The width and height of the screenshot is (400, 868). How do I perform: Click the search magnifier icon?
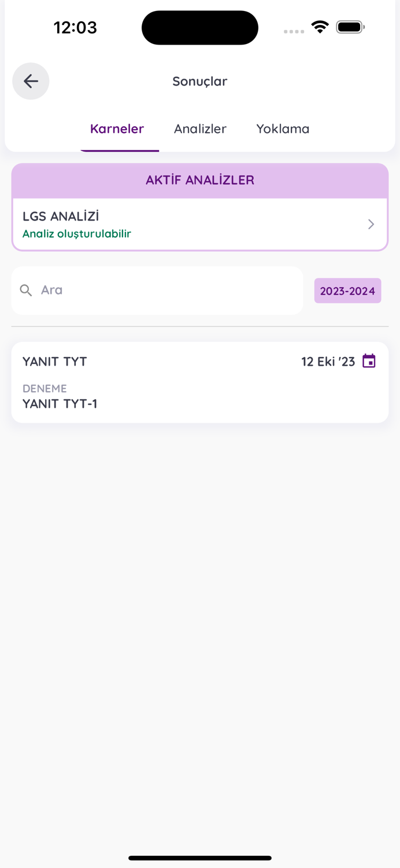tap(26, 290)
